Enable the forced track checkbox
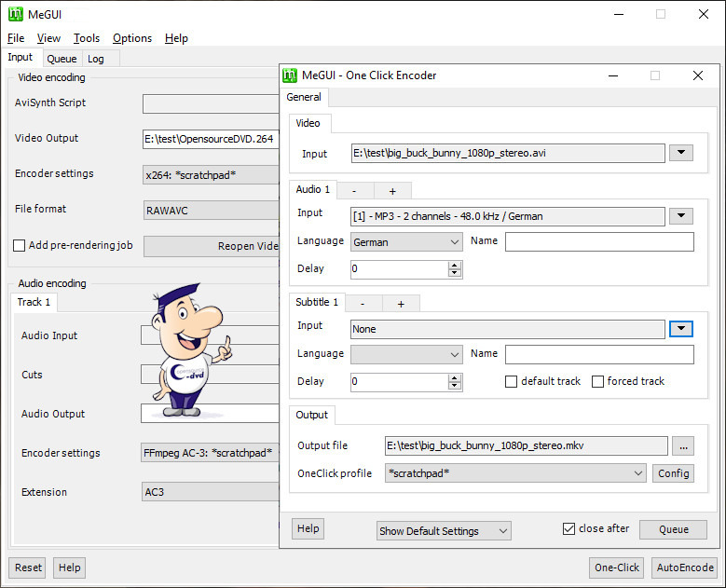 597,381
